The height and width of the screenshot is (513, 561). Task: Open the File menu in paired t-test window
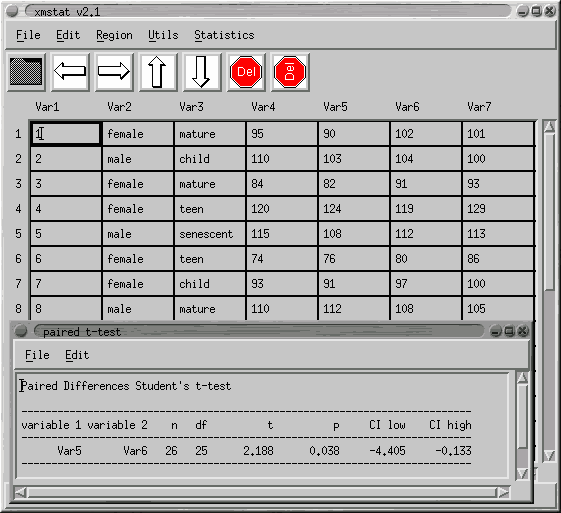click(37, 355)
